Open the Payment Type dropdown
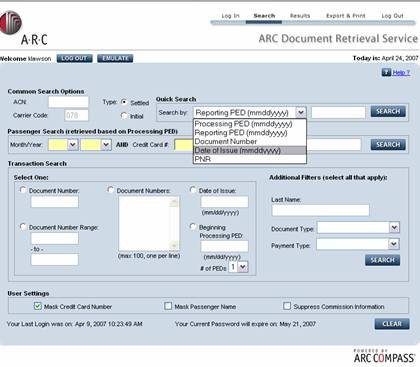The image size is (420, 367). [x=394, y=244]
